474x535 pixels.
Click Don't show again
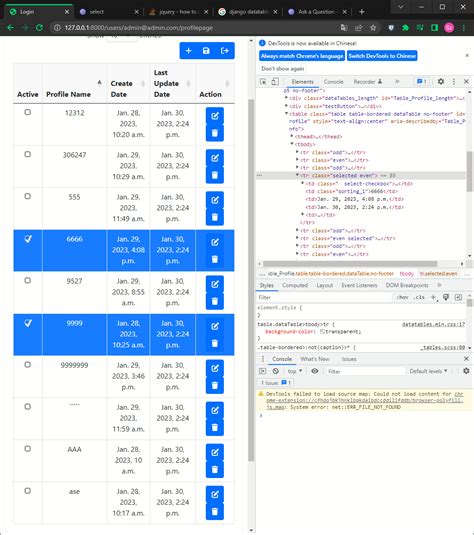282,69
